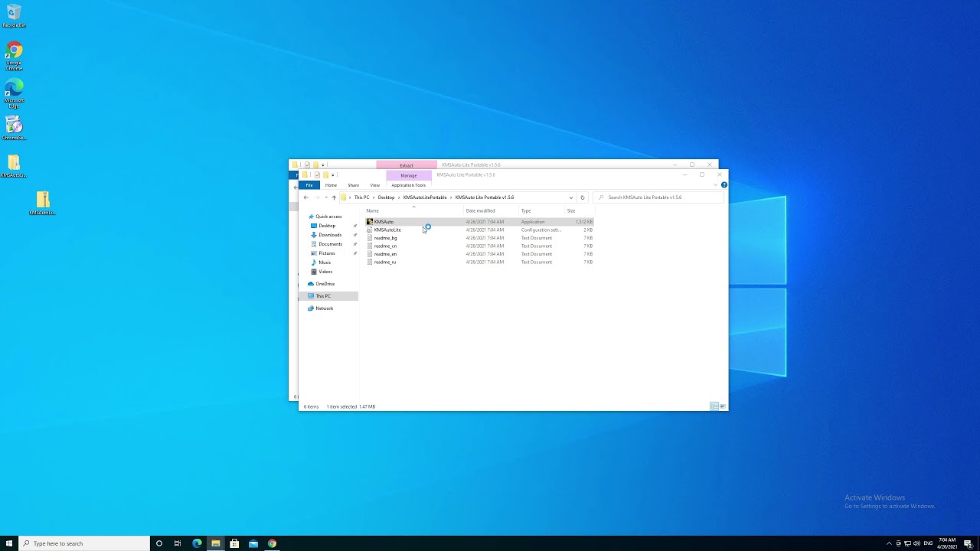Screen dimensions: 980x551
Task: Open the Windows Start menu
Action: tap(9, 543)
